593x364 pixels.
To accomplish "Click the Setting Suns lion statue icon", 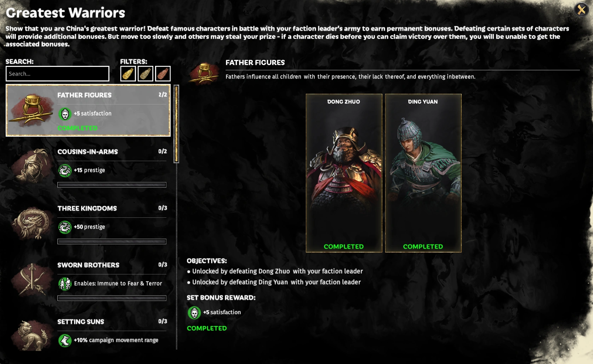I will [32, 335].
